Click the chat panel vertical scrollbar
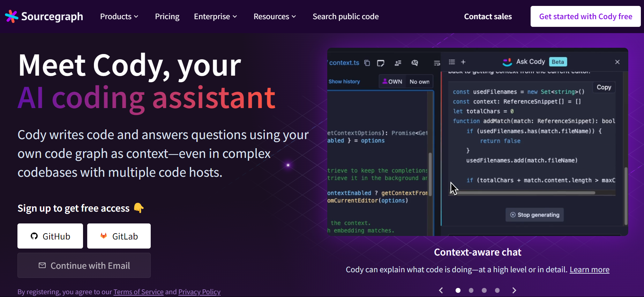Screen dimensions: 644x297 pyautogui.click(x=626, y=196)
